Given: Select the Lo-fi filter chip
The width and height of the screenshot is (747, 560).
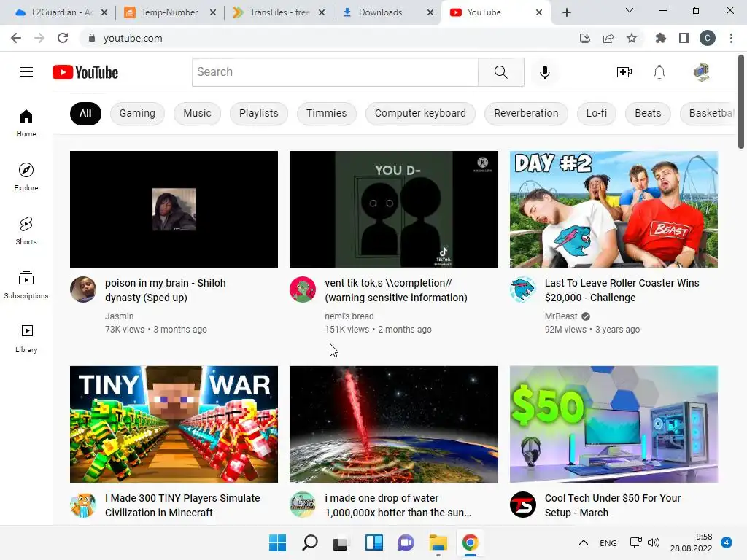Looking at the screenshot, I should [597, 113].
